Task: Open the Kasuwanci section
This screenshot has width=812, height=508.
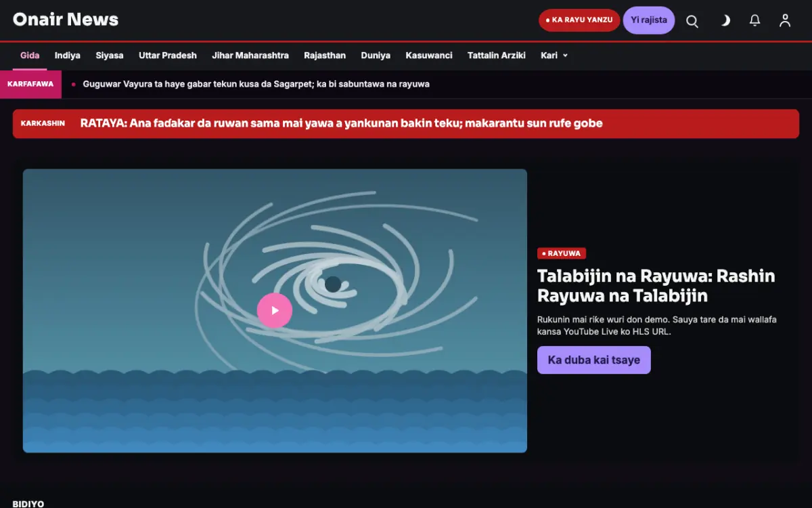Action: coord(429,56)
